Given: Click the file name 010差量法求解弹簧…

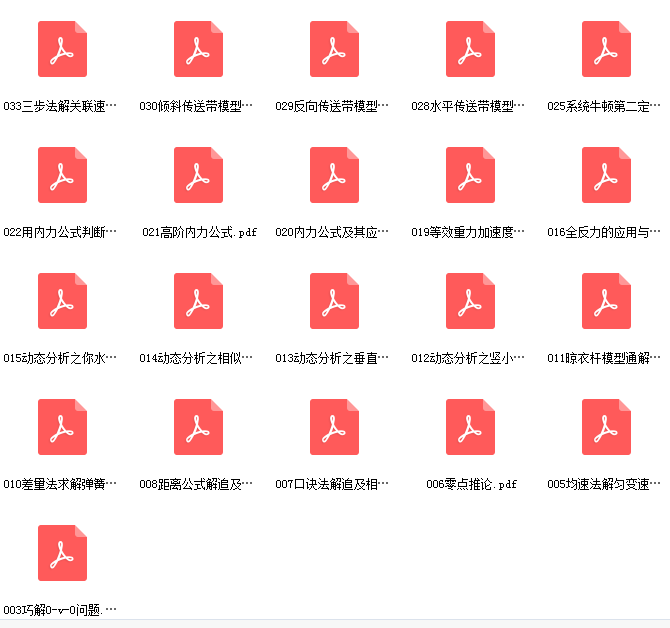Looking at the screenshot, I should pos(60,484).
